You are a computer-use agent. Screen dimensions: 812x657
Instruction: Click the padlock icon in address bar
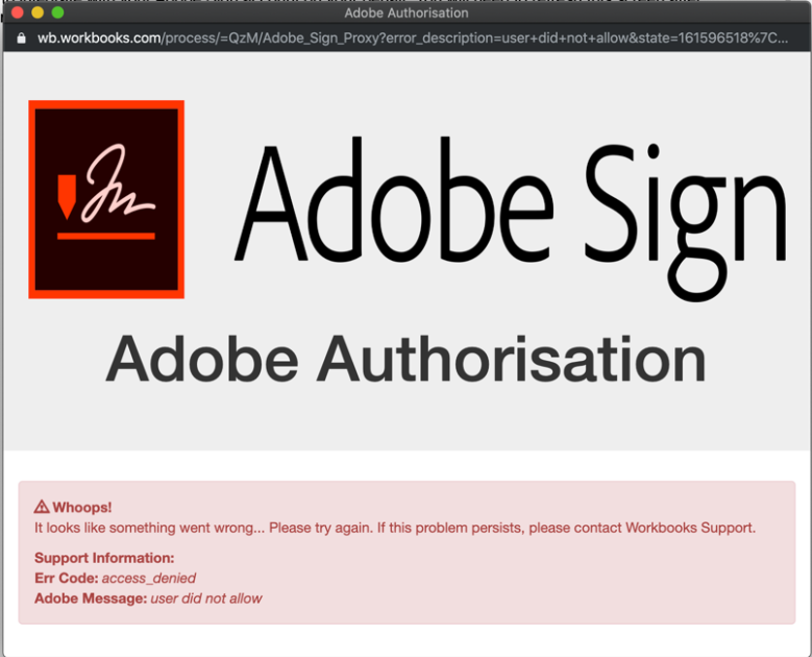(x=21, y=39)
